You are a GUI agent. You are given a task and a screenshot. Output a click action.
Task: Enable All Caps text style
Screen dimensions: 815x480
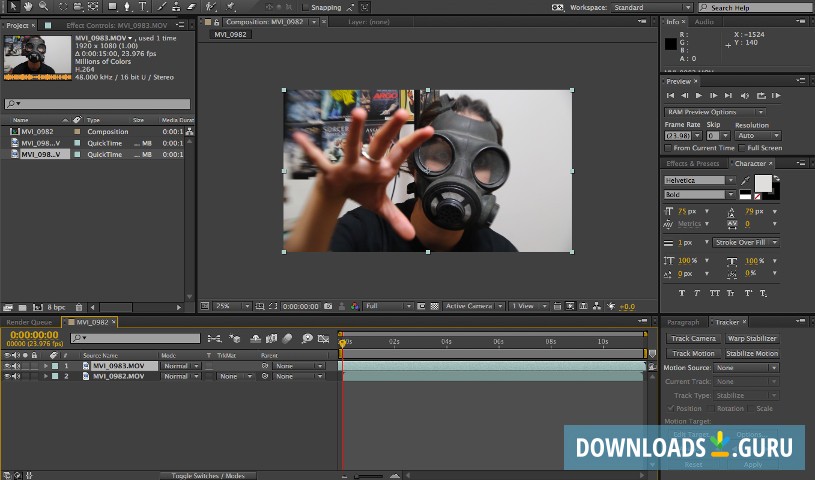[x=715, y=293]
